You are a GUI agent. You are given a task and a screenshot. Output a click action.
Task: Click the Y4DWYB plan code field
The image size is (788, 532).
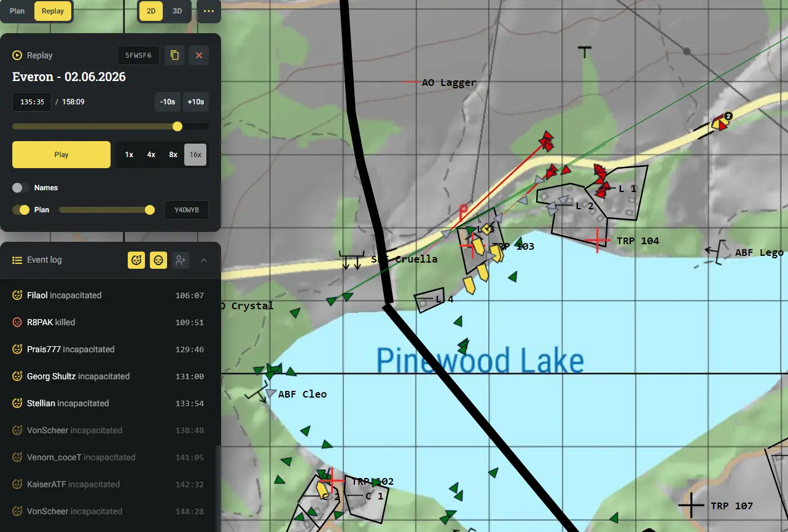187,210
